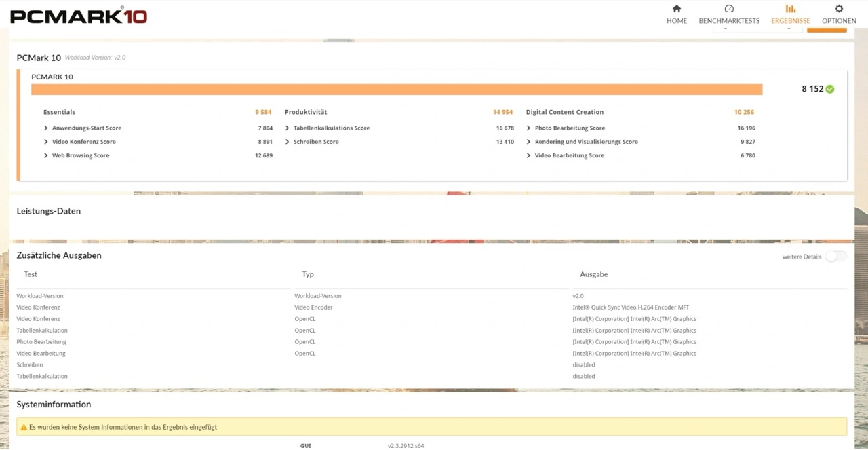868x450 pixels.
Task: Expand Video Konferenz Score row
Action: click(x=46, y=142)
